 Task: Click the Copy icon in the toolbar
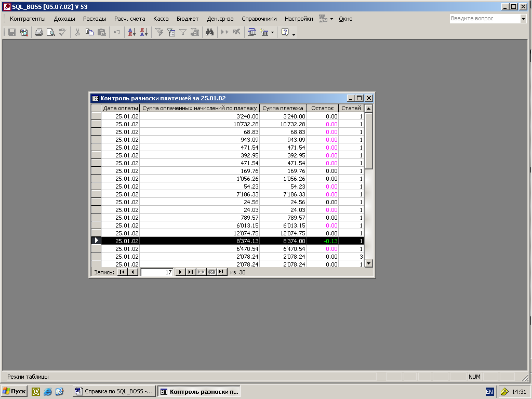tap(89, 32)
